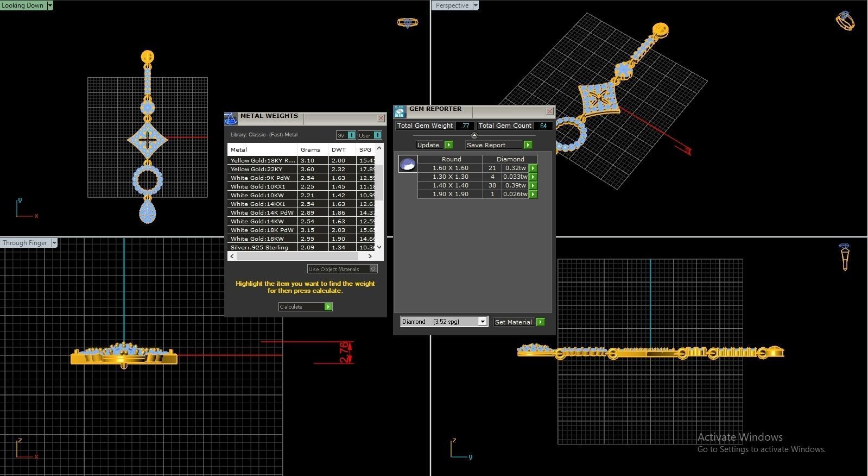The width and height of the screenshot is (868, 476).
Task: Click the 0.39tw weight cell
Action: [515, 185]
